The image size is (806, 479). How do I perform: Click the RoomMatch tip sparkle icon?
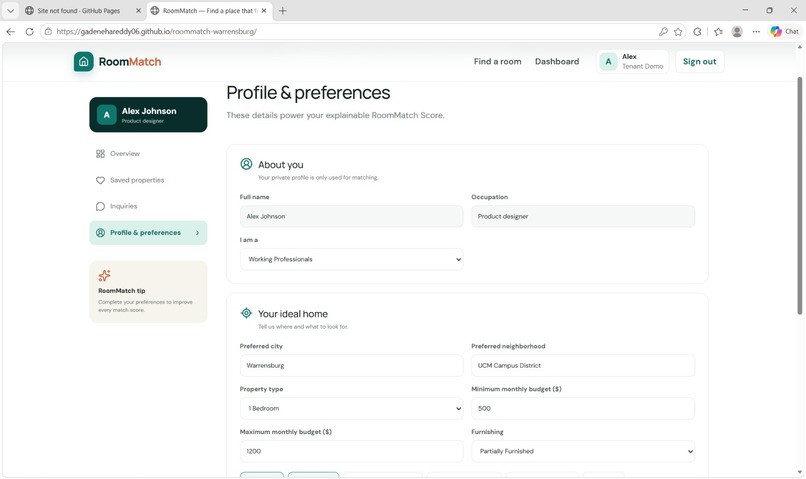104,275
